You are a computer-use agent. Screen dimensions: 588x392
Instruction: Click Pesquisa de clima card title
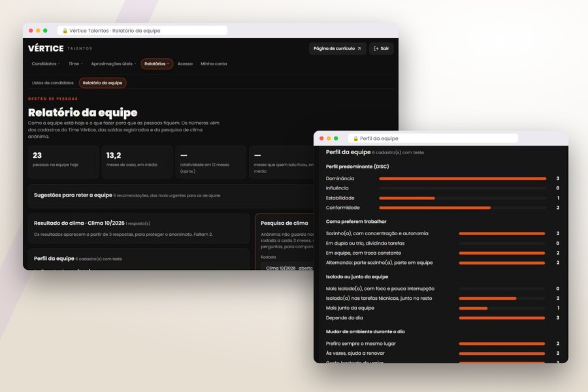[284, 223]
